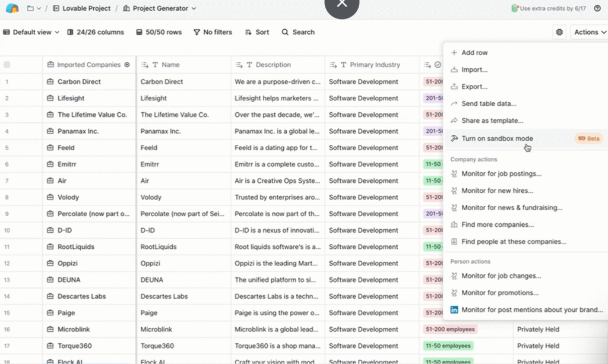Viewport: 608px width, 364px height.
Task: Open the No filters button
Action: [213, 32]
